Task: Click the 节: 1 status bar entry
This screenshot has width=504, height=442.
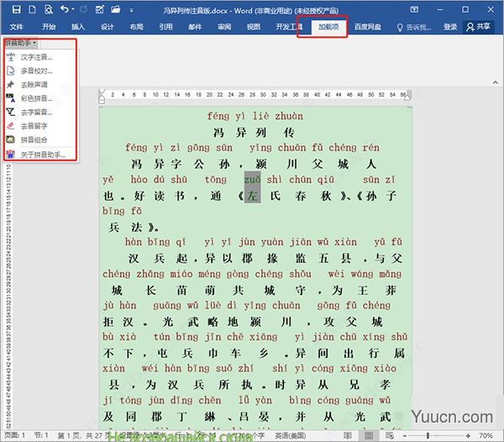Action: (x=41, y=435)
